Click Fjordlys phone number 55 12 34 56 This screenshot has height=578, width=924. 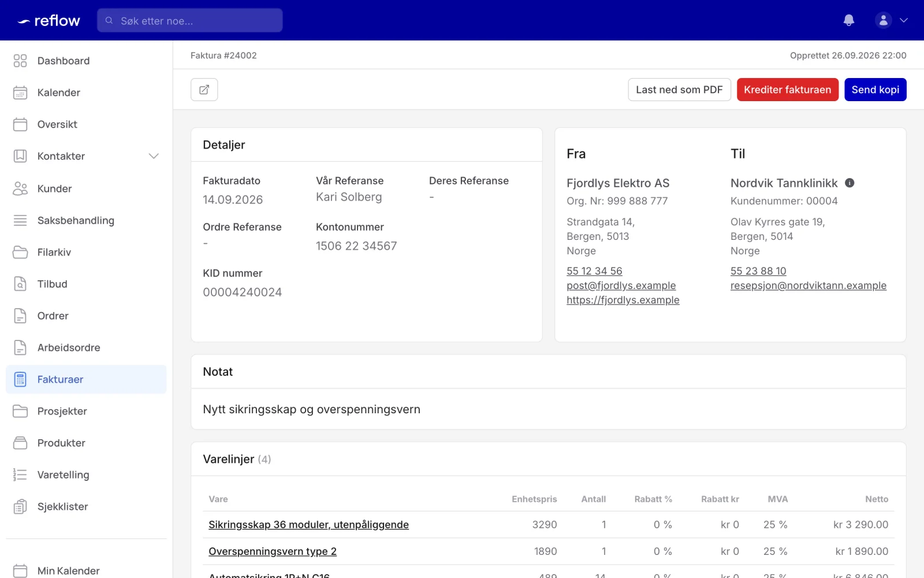[594, 271]
